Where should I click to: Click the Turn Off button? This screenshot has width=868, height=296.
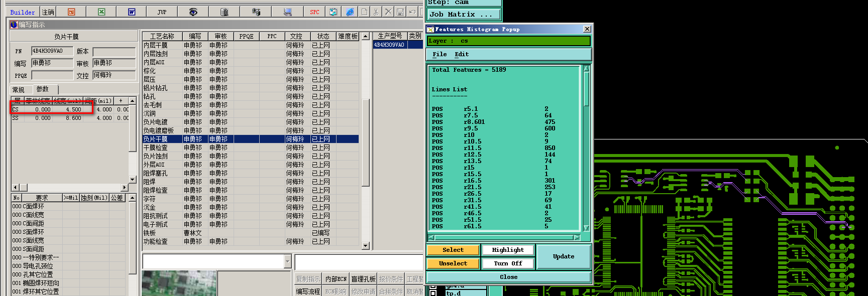(508, 263)
